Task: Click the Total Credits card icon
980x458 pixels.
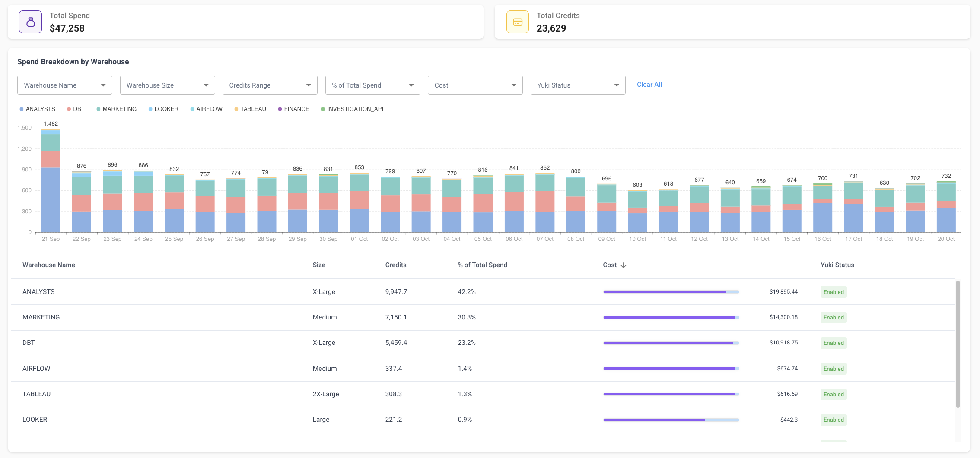Action: 518,22
